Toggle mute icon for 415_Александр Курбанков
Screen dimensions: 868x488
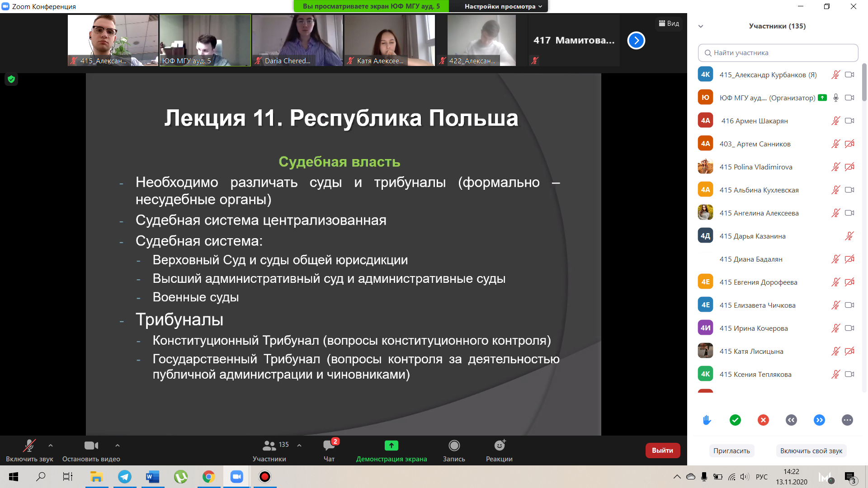pyautogui.click(x=835, y=75)
